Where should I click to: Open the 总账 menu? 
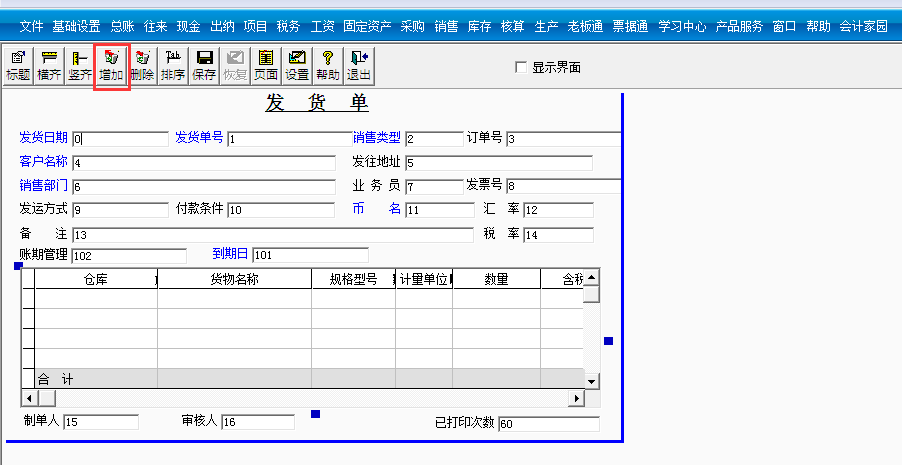(123, 26)
